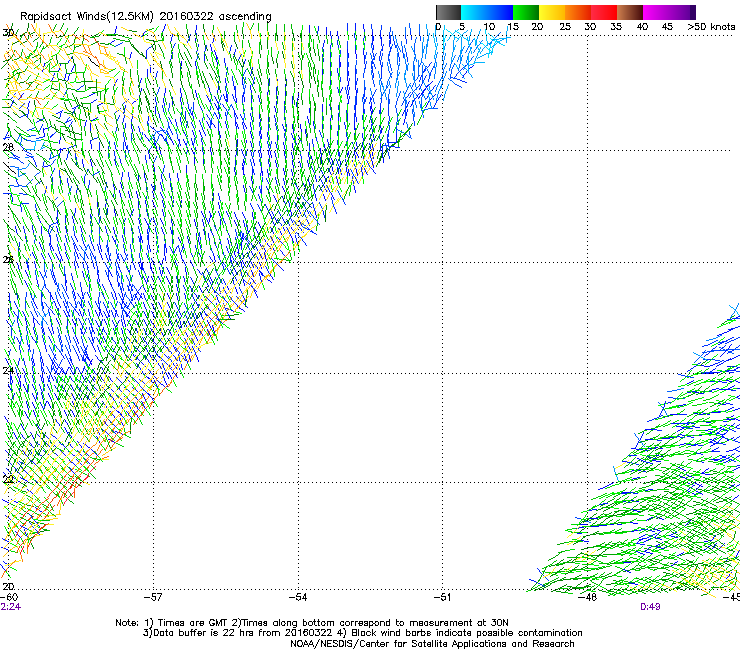Click the '>50 knots' legend label
The image size is (740, 650).
tap(711, 27)
